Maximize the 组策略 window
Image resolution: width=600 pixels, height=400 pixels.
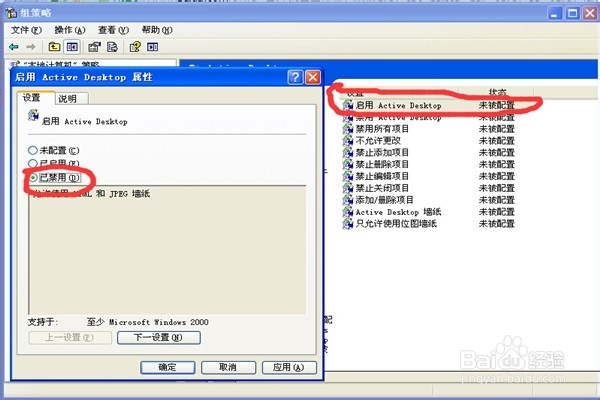tap(573, 13)
